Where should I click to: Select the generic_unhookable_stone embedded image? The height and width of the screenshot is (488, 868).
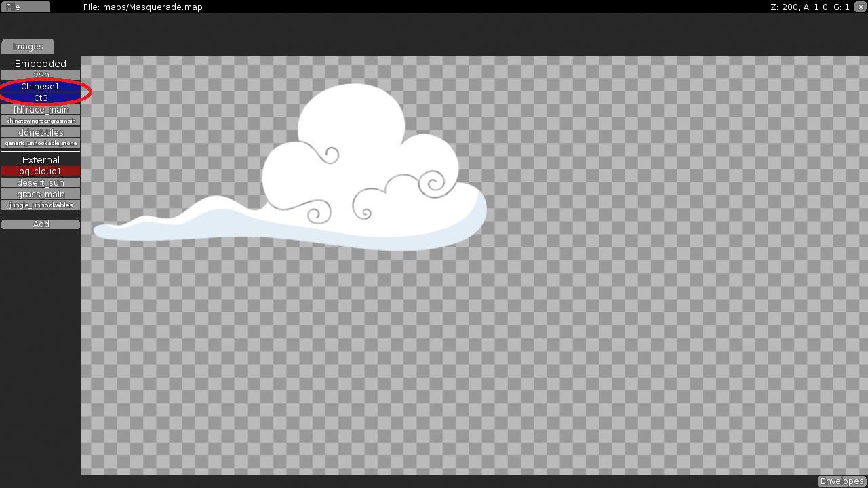(x=41, y=143)
